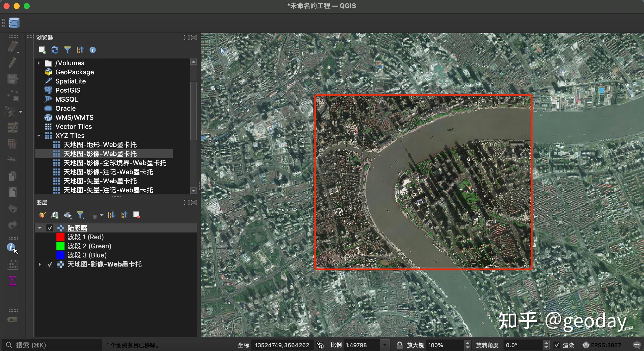The height and width of the screenshot is (351, 644).
Task: Open the Data Source Manager database icon
Action: (x=14, y=23)
